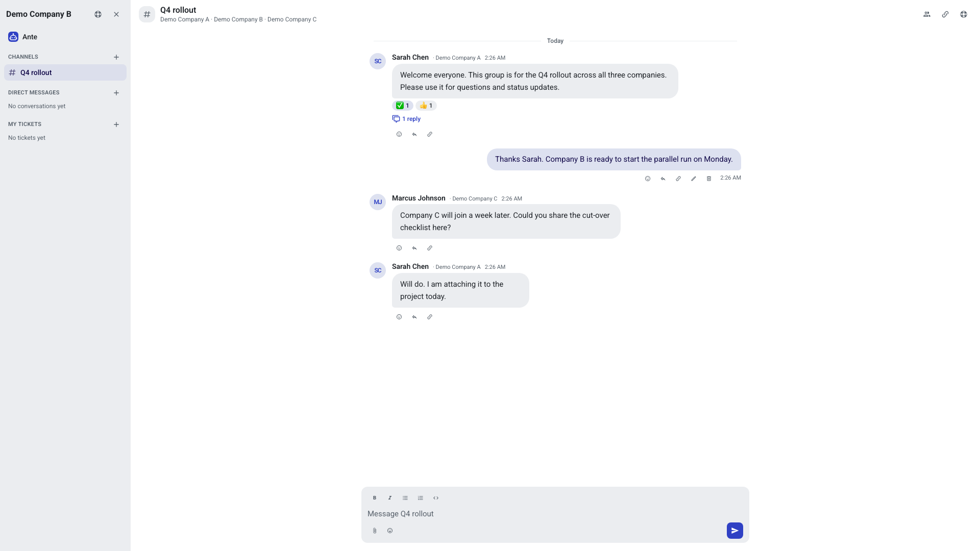Select the Q4 rollout channel
Viewport: 980px width, 551px height.
click(x=65, y=72)
